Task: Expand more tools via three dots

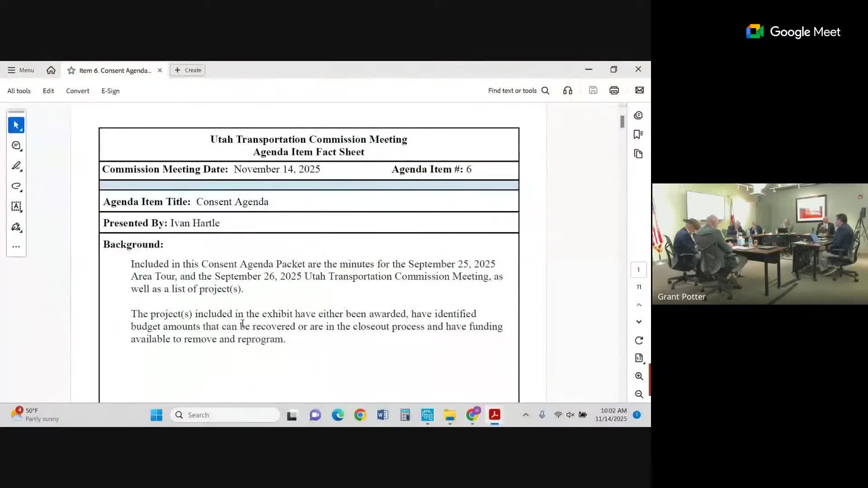Action: 16,247
